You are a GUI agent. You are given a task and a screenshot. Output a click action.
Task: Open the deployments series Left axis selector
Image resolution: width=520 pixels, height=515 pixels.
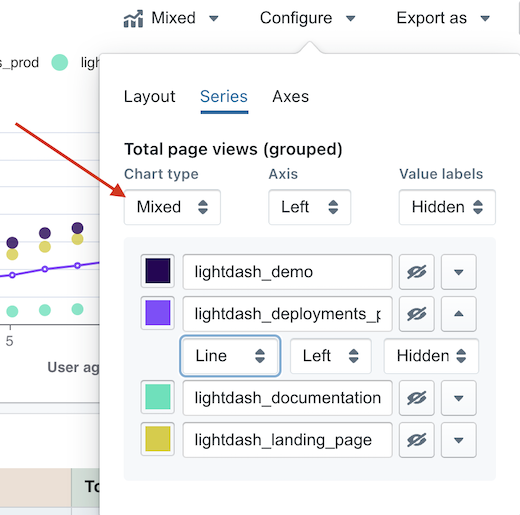[x=331, y=356]
